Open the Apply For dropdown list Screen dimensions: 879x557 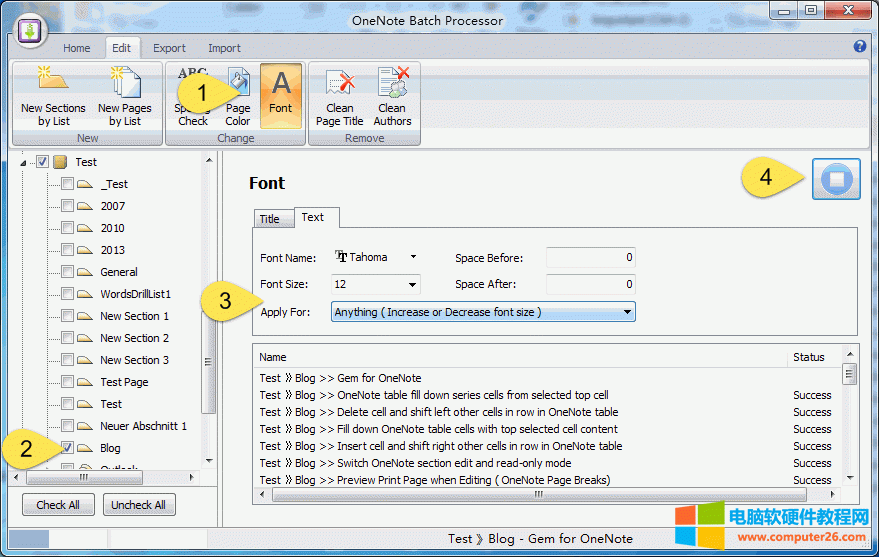[x=627, y=312]
